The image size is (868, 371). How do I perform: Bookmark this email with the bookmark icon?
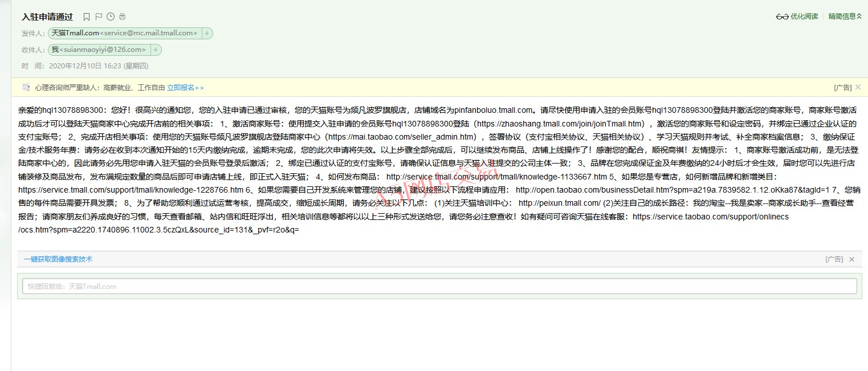pos(87,17)
